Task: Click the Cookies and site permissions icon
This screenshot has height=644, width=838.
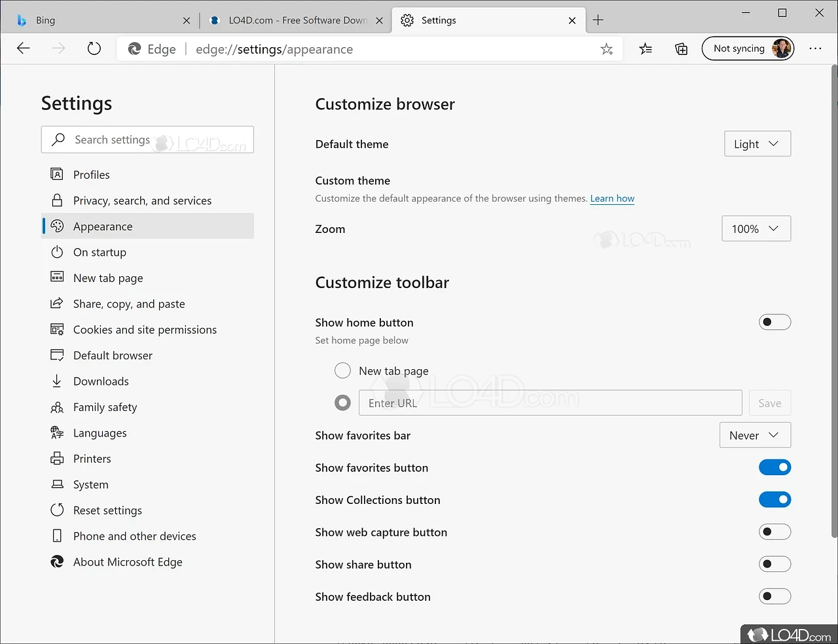Action: (57, 329)
